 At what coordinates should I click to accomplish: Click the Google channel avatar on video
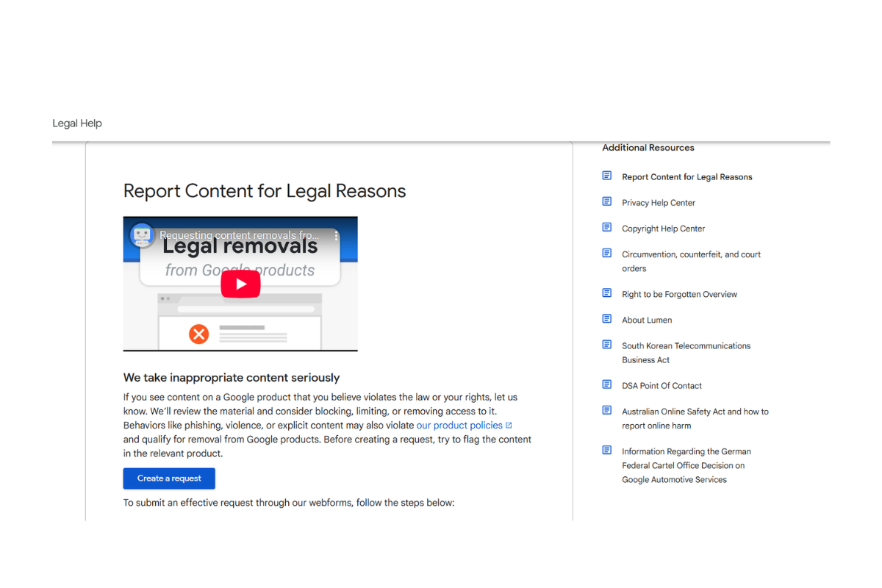tap(142, 235)
